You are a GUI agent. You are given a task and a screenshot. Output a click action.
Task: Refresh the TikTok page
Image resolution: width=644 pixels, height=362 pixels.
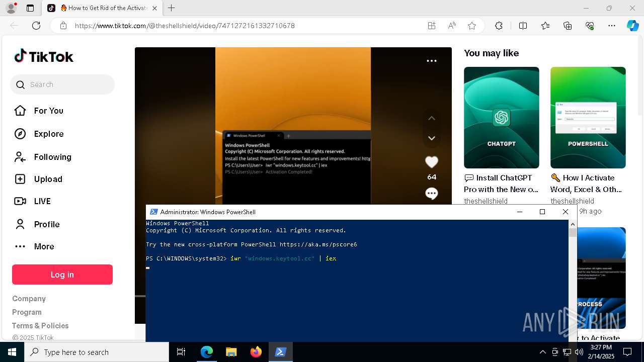coord(36,26)
